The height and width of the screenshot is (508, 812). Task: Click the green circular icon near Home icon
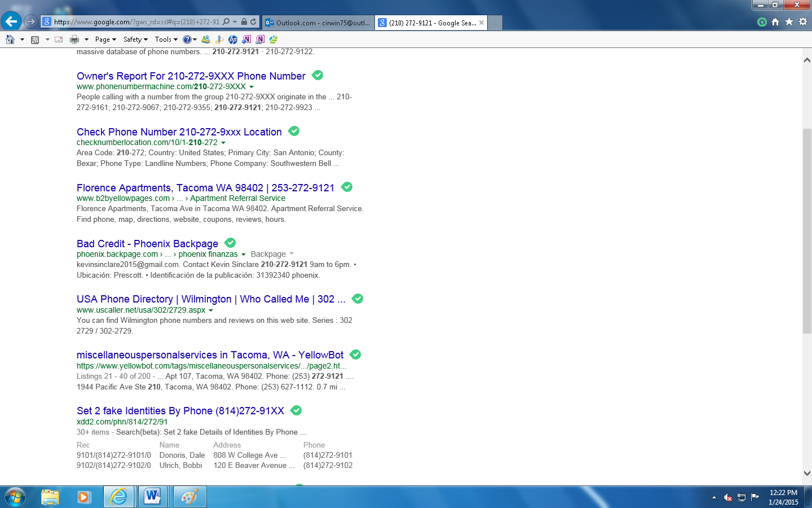(x=762, y=22)
